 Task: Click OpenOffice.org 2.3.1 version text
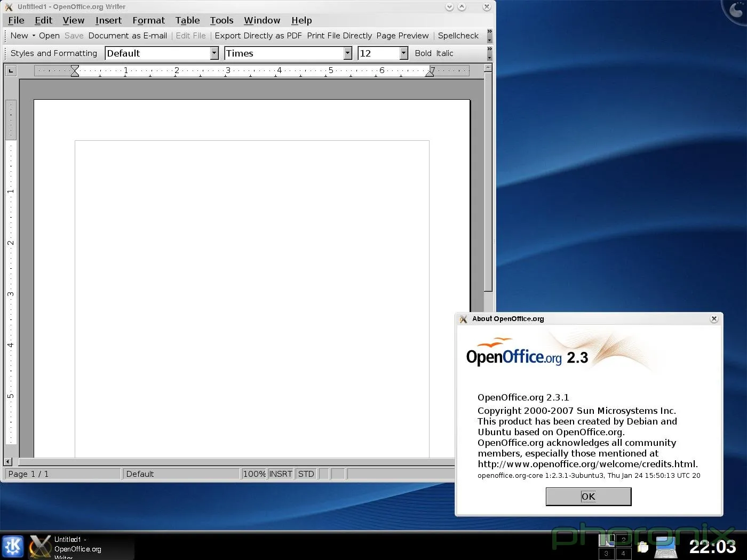pyautogui.click(x=523, y=397)
